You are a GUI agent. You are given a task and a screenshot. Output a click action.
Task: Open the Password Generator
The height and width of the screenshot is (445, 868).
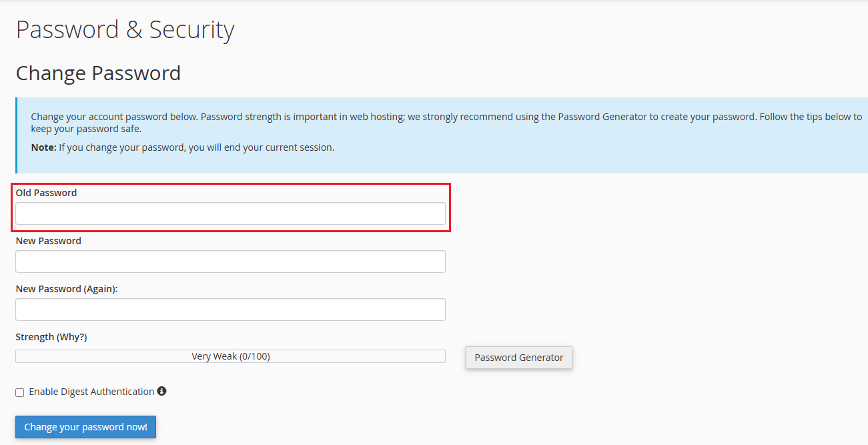coord(518,358)
